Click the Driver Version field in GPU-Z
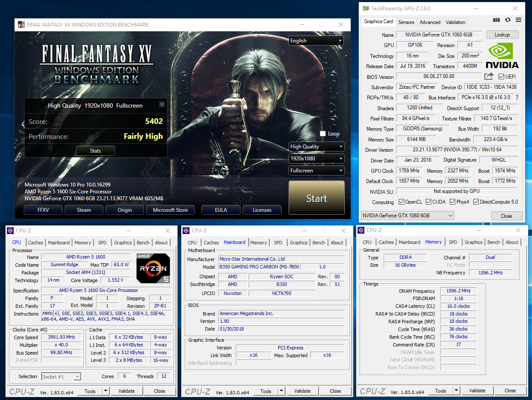The width and height of the screenshot is (532, 400). [x=457, y=150]
